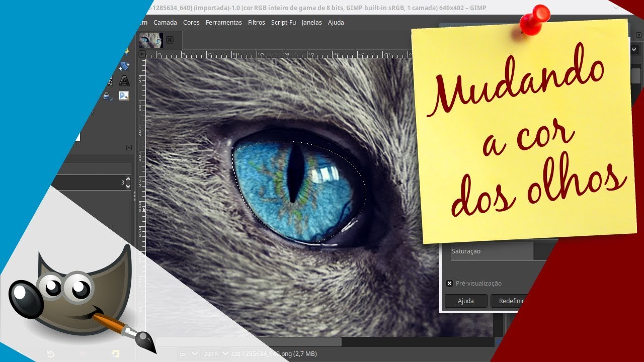Open the Ajuda menu in menu bar

(x=336, y=23)
